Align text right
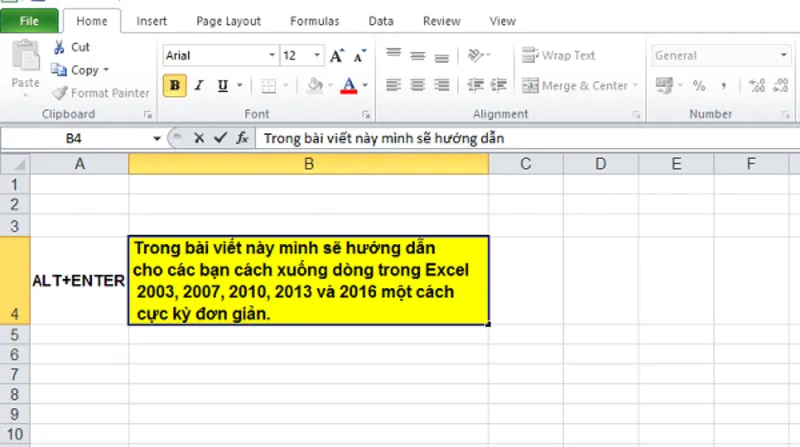The height and width of the screenshot is (447, 800). 441,85
